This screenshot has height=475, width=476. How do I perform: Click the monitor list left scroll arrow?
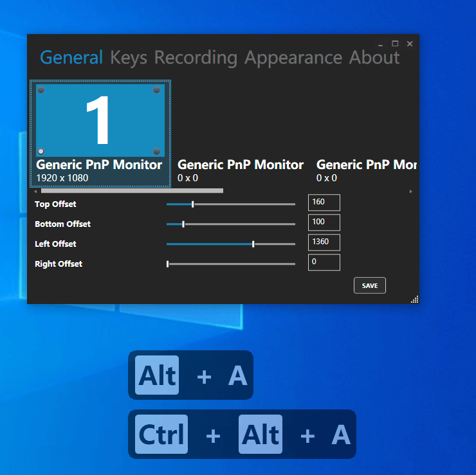point(35,191)
